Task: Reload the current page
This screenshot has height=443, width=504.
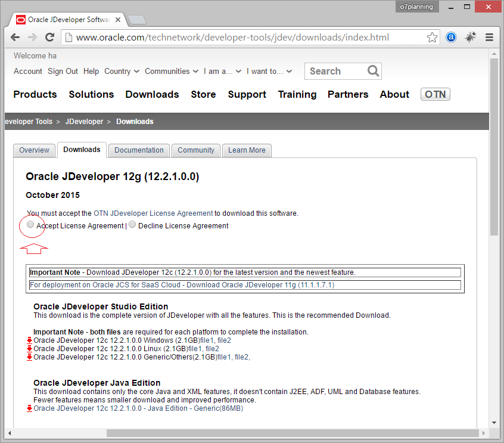Action: click(50, 38)
